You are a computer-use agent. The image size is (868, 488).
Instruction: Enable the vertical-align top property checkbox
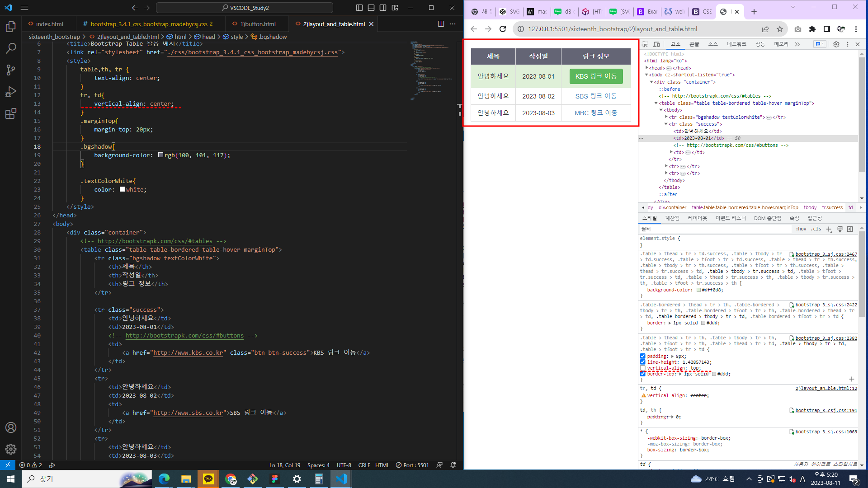[x=642, y=368]
